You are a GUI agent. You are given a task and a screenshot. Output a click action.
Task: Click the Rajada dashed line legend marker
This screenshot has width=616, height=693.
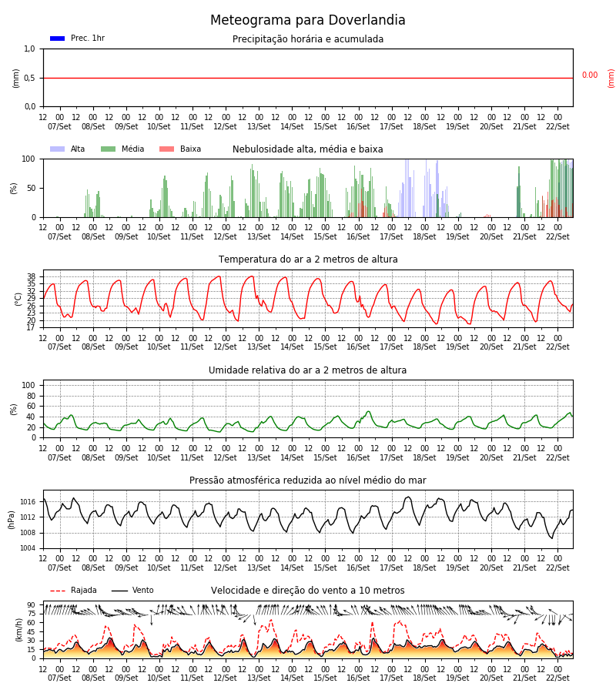pos(58,591)
